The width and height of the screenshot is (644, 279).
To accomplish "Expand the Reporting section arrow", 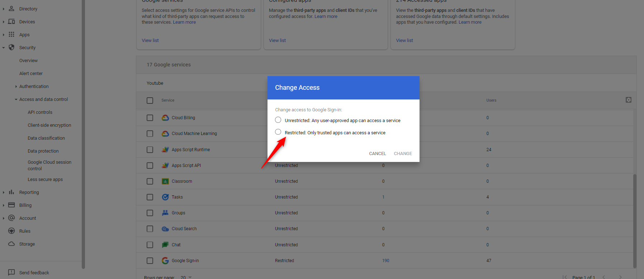I will (4, 192).
